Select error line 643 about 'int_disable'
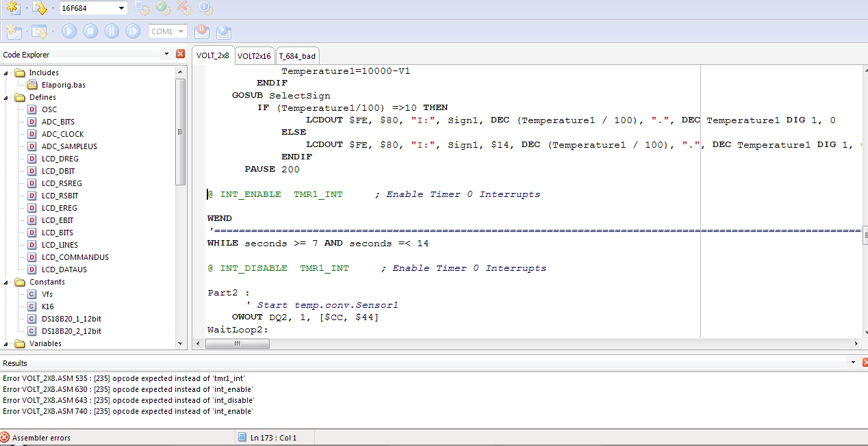The width and height of the screenshot is (868, 446). 129,400
